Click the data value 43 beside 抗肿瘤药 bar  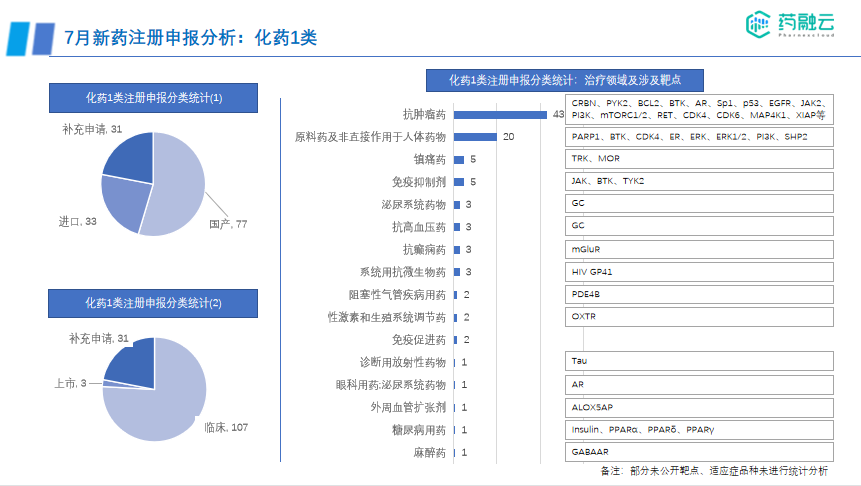pos(558,114)
